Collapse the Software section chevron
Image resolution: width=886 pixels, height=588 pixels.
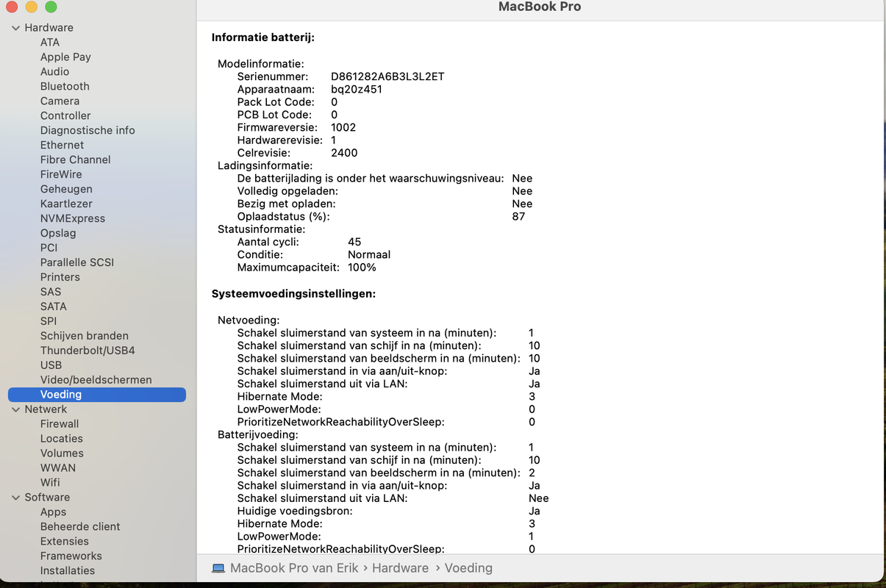point(15,498)
